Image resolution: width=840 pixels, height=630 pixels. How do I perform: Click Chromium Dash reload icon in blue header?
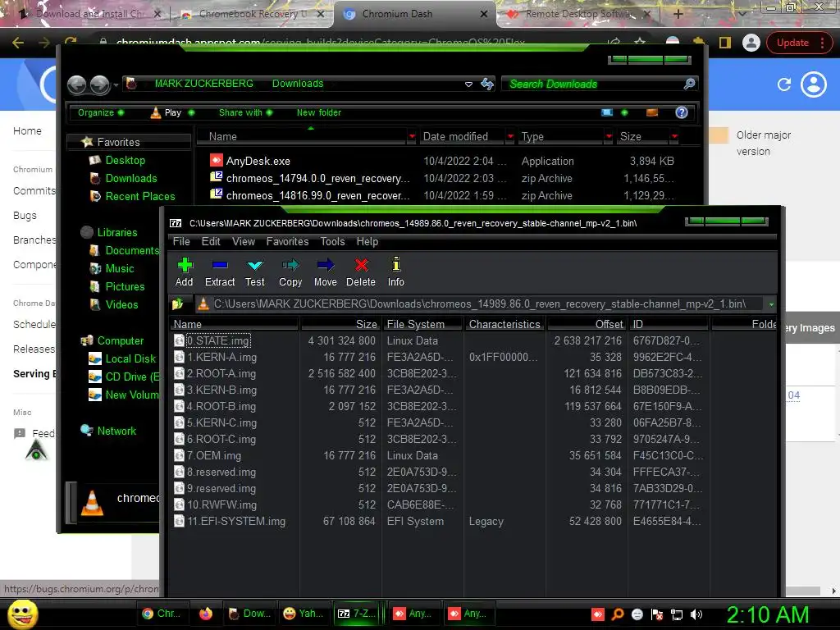click(784, 84)
